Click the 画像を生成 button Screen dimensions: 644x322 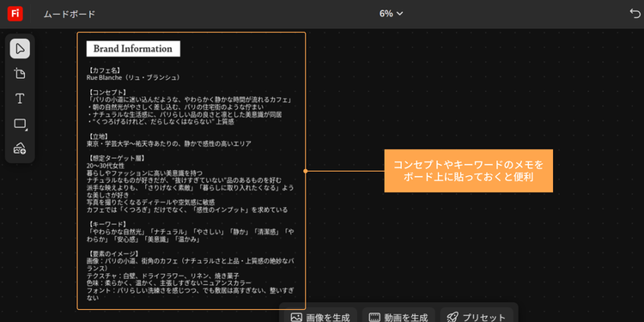[320, 317]
